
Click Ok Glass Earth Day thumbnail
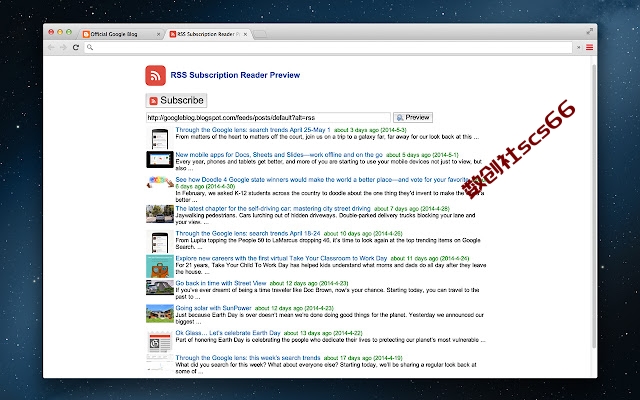160,342
